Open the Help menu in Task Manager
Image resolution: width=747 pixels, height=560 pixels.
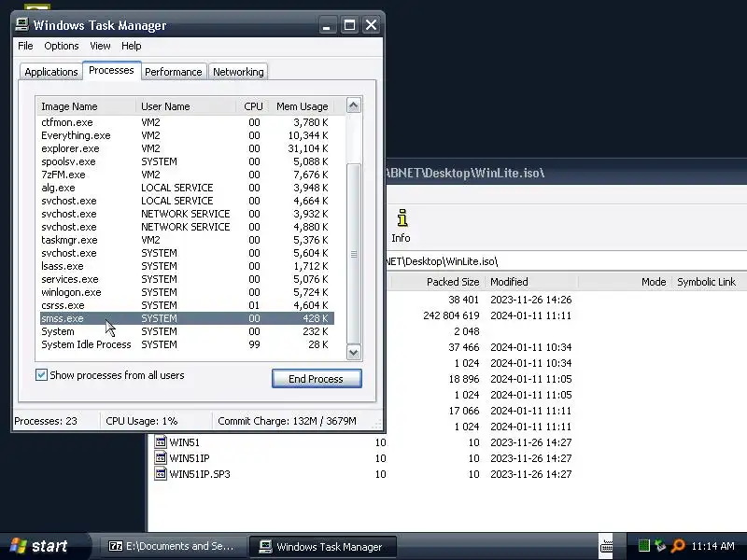point(131,46)
